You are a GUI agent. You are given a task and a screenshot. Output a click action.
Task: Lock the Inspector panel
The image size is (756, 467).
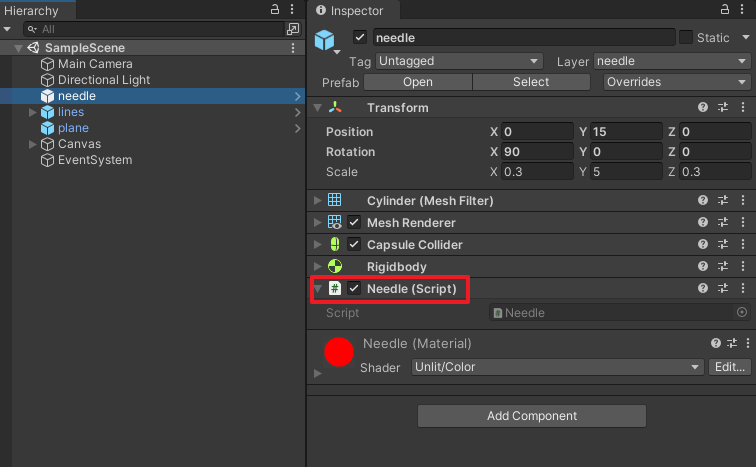[725, 9]
